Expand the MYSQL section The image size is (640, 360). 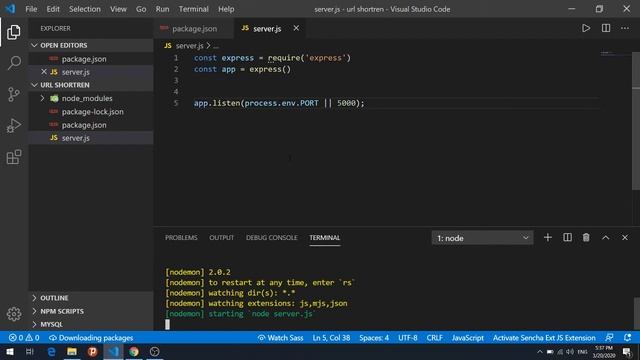click(x=91, y=324)
